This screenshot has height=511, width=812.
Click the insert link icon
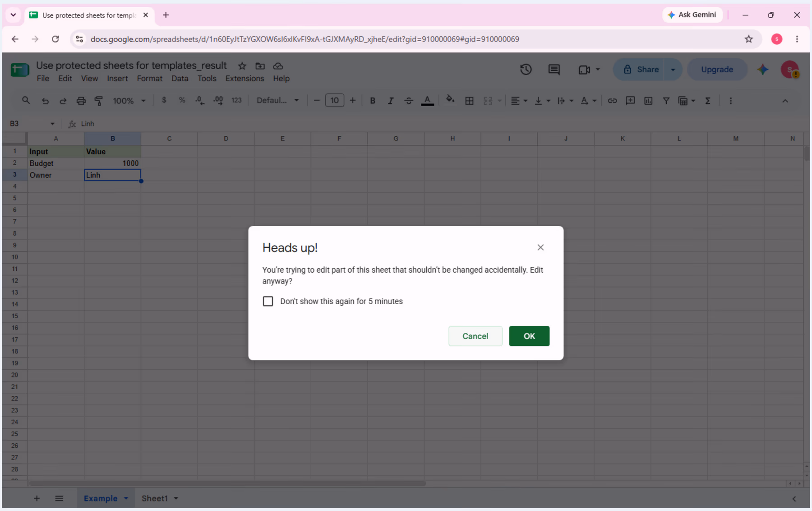[x=612, y=101]
